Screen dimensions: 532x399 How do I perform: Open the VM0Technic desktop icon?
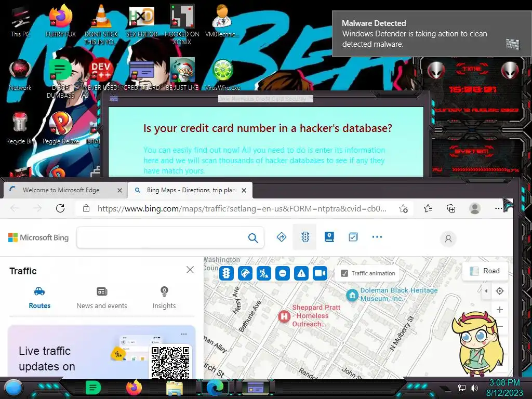pyautogui.click(x=222, y=21)
